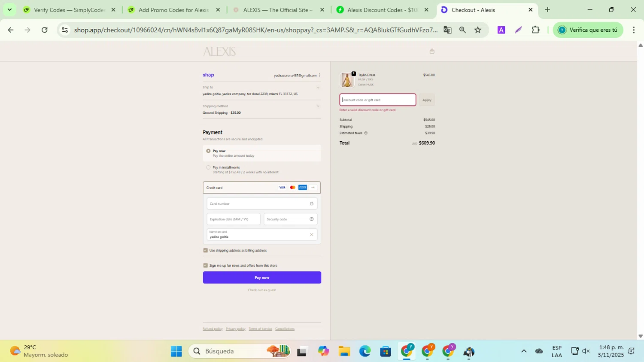View site information icon in address bar
This screenshot has width=644, height=362.
[x=64, y=30]
